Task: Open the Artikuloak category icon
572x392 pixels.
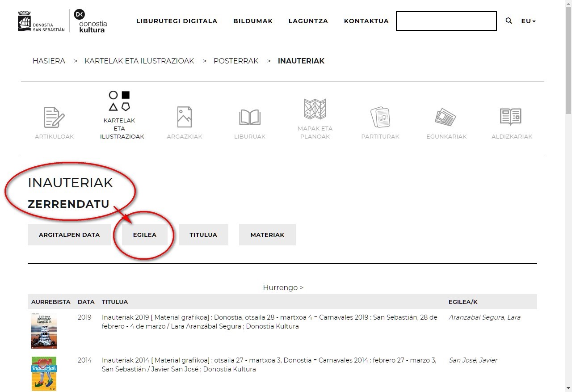Action: pos(54,118)
